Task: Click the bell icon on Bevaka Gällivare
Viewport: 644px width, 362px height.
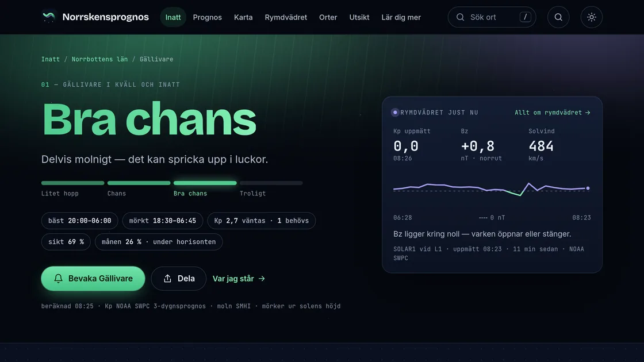Action: [x=58, y=278]
